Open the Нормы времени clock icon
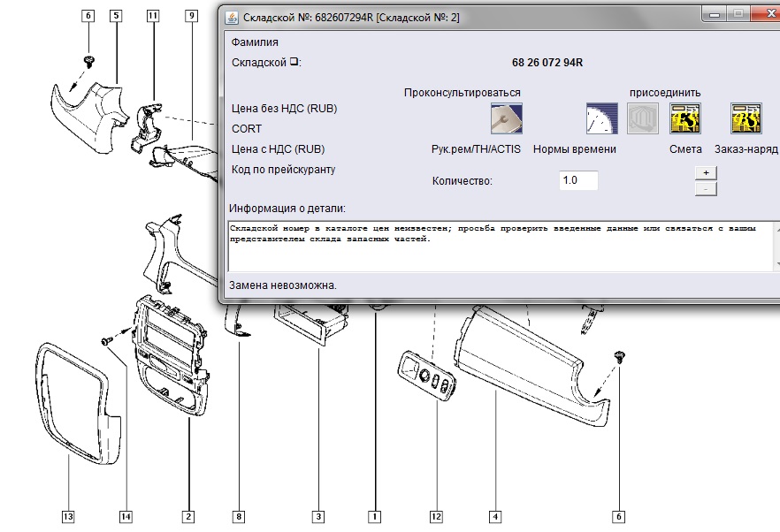The image size is (780, 532). [602, 118]
